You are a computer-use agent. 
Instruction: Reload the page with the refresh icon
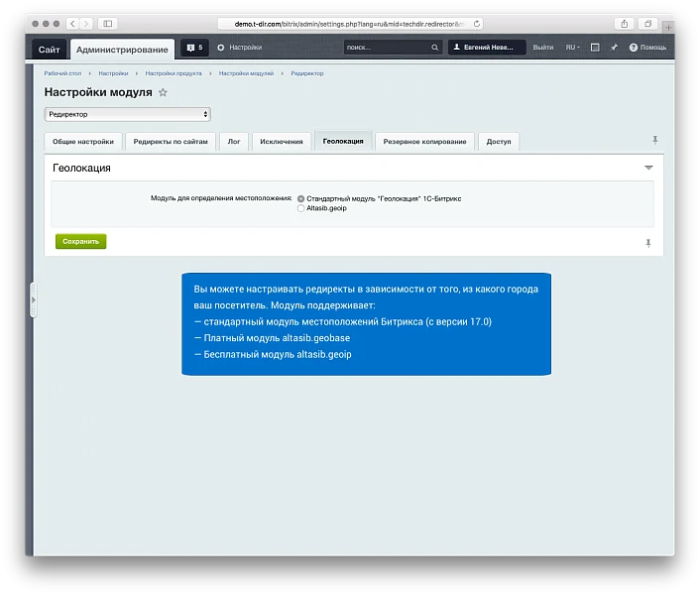(x=477, y=24)
